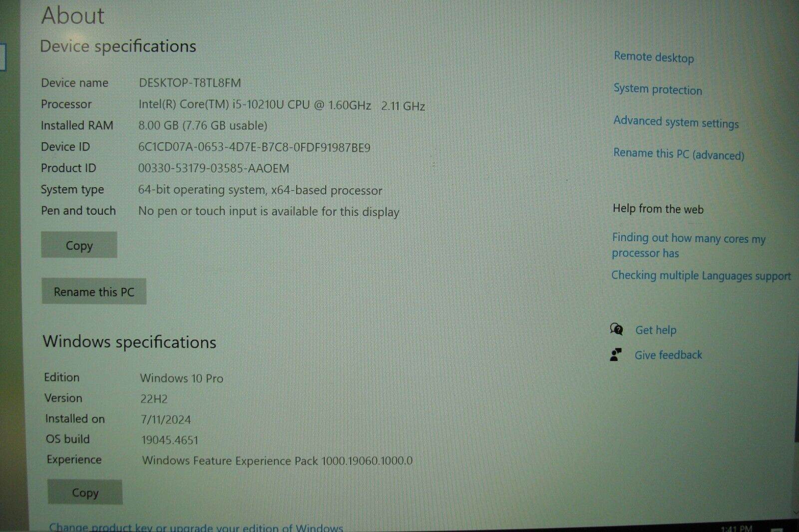The image size is (799, 532).
Task: Open the taskbar clock showing 1:41 PM
Action: point(737,528)
